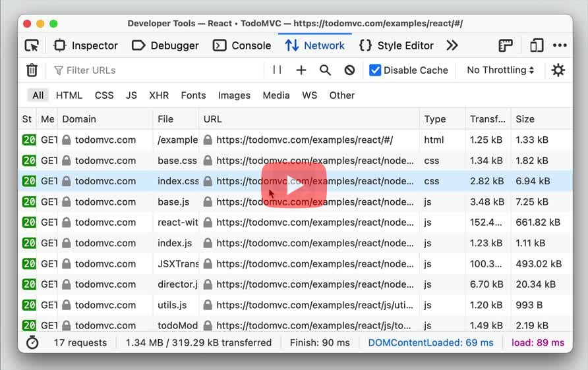Open request blocking icon
This screenshot has height=370, width=588.
click(x=349, y=70)
